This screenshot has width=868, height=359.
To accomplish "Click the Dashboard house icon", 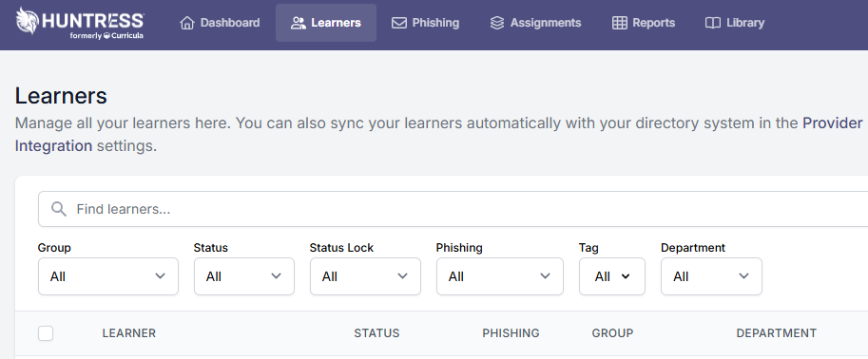I will tap(187, 23).
